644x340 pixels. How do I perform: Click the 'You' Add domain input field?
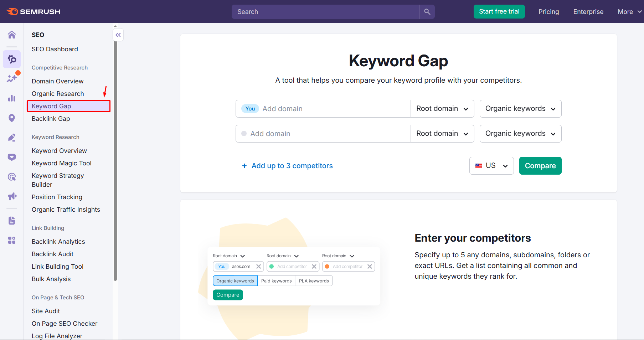tap(334, 109)
